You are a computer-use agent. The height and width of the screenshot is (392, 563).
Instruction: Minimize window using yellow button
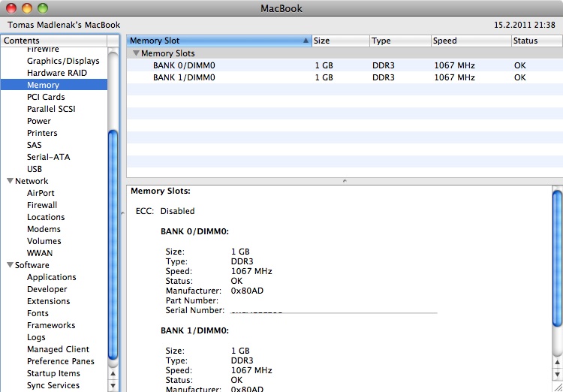coord(27,8)
